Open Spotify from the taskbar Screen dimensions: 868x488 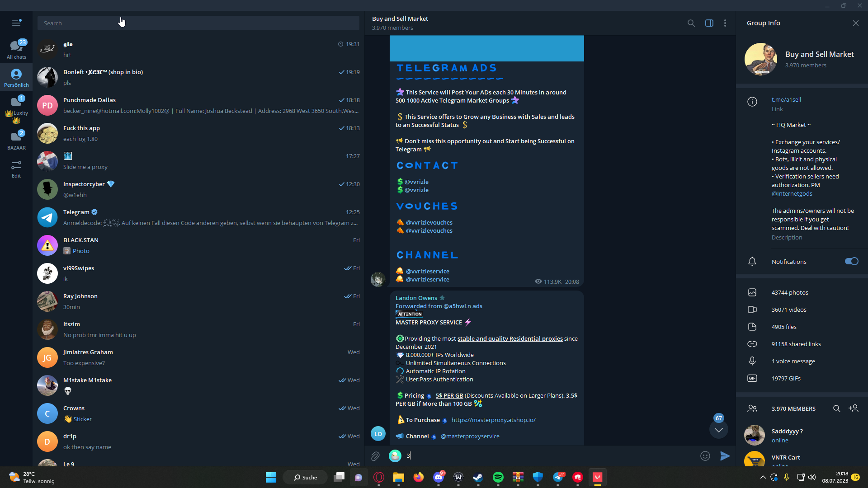tap(498, 477)
